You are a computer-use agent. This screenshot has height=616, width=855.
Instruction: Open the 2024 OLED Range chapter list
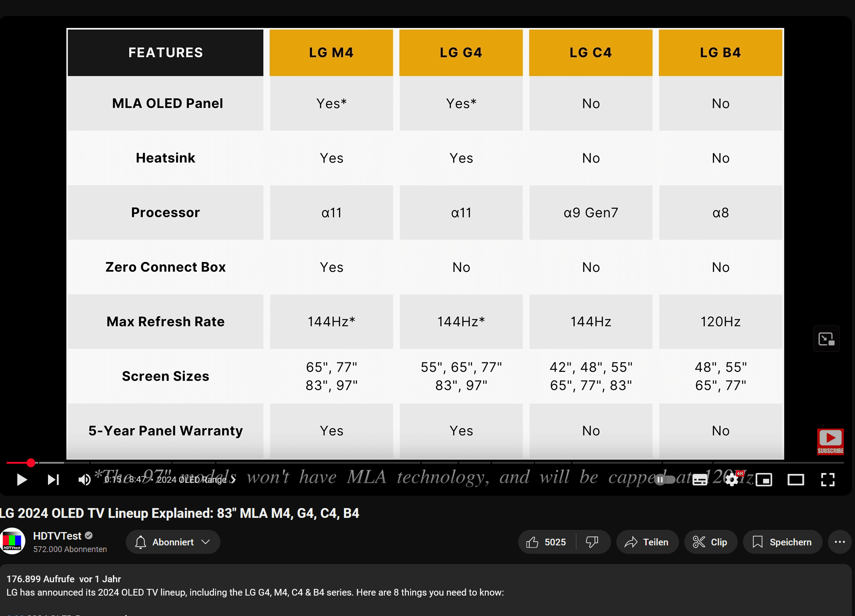196,480
